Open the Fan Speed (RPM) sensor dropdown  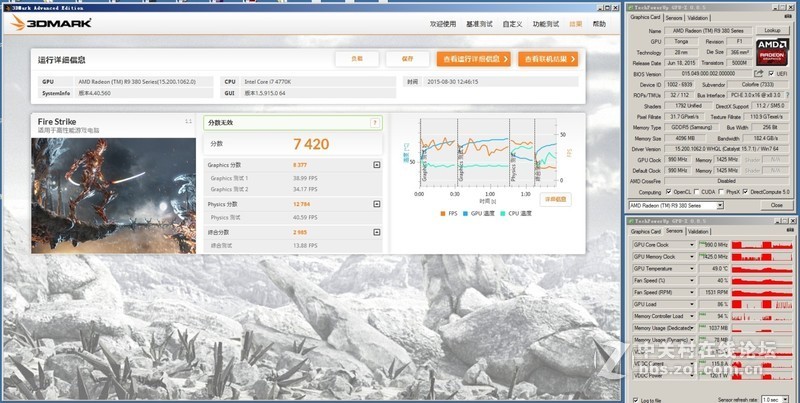pos(692,292)
